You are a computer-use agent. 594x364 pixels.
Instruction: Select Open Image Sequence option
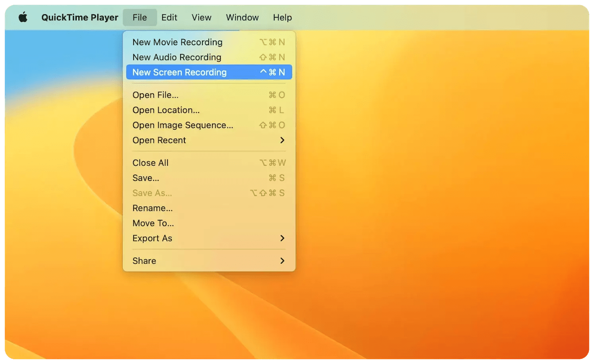(183, 125)
